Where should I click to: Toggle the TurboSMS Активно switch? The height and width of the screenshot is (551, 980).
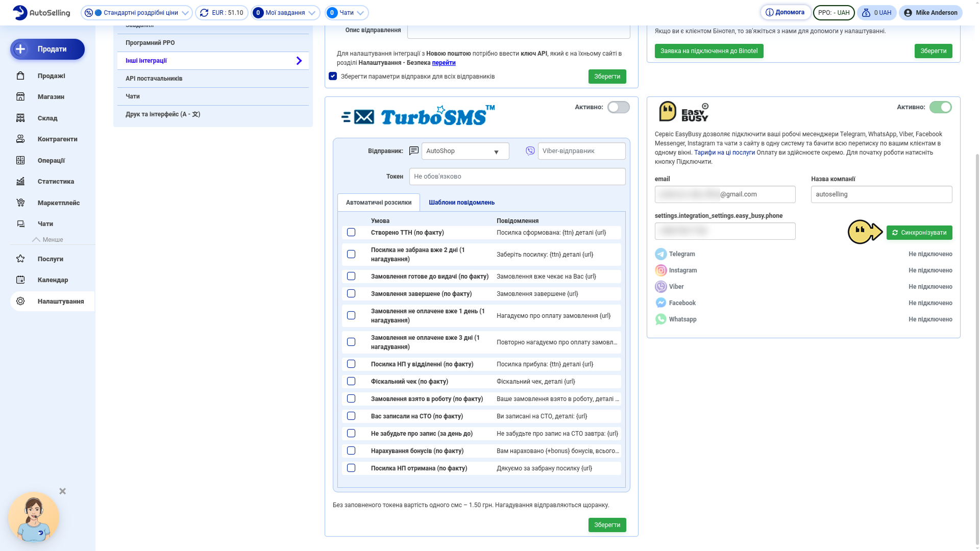coord(619,107)
